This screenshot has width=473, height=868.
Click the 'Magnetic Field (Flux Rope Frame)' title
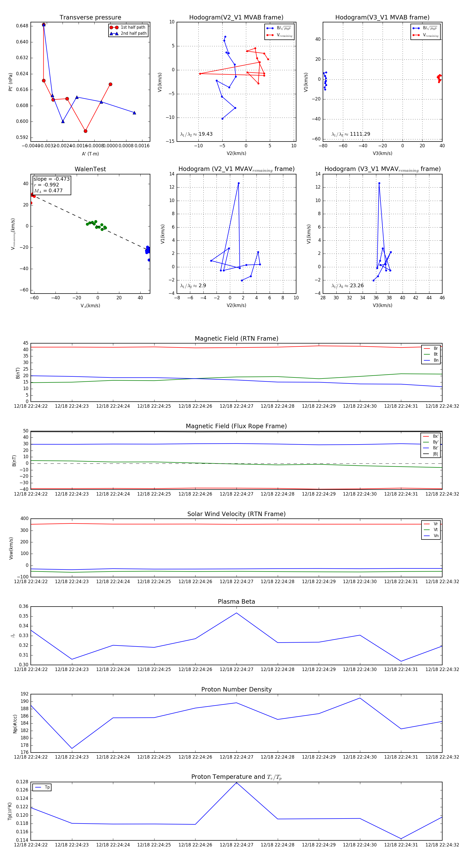point(236,426)
